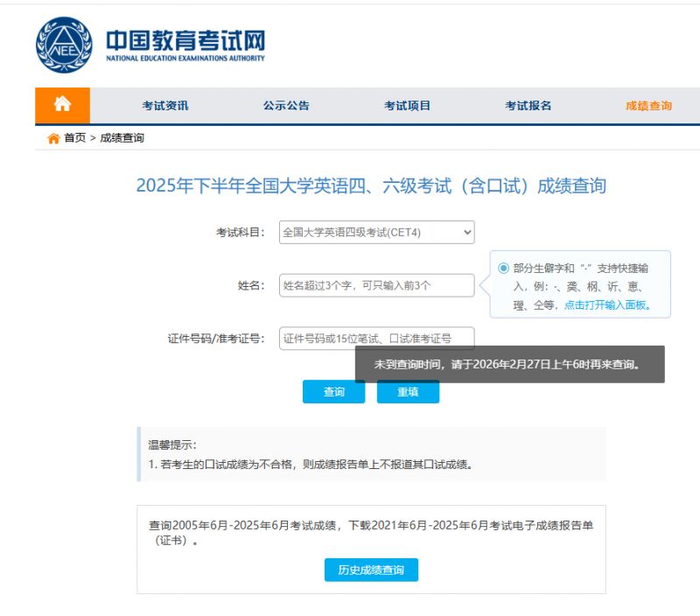The image size is (700, 616).
Task: Open 历史成绩查询 button
Action: [x=371, y=570]
